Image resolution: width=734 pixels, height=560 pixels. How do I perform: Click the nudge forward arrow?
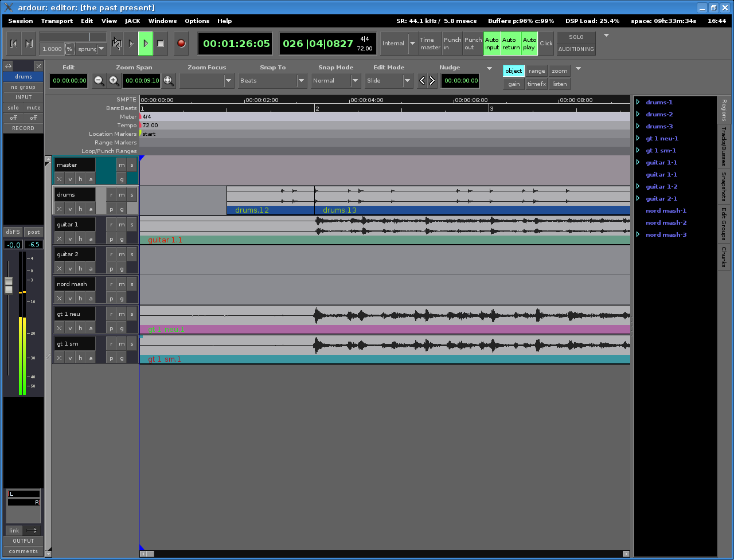432,81
